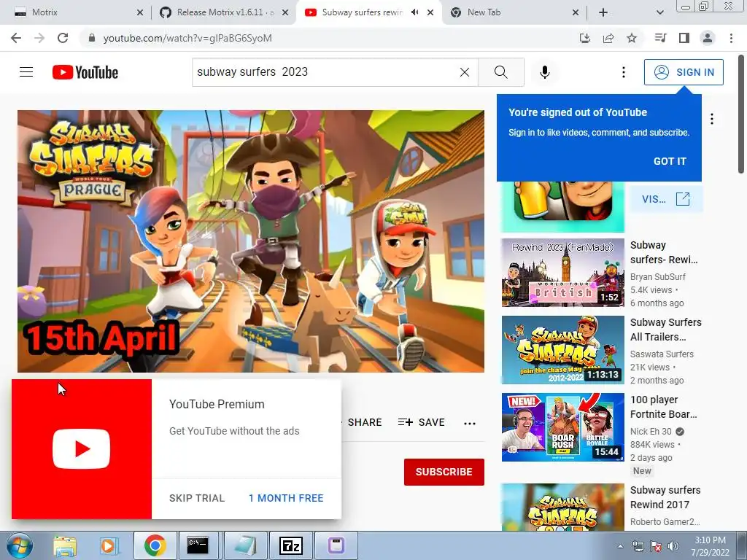Click the page vertical scrollbar thumb
The image size is (747, 560).
click(741, 114)
